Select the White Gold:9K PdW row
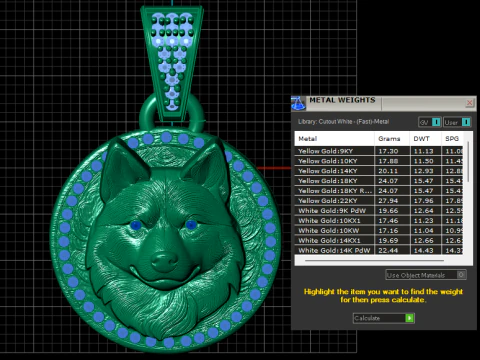480x360 pixels. tap(379, 211)
